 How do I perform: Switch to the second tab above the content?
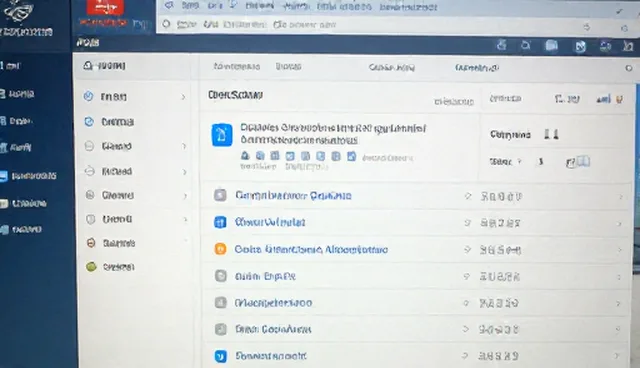[288, 67]
